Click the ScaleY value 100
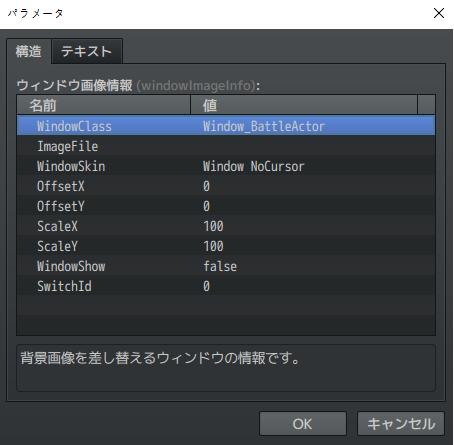Image resolution: width=454 pixels, height=445 pixels. (214, 246)
